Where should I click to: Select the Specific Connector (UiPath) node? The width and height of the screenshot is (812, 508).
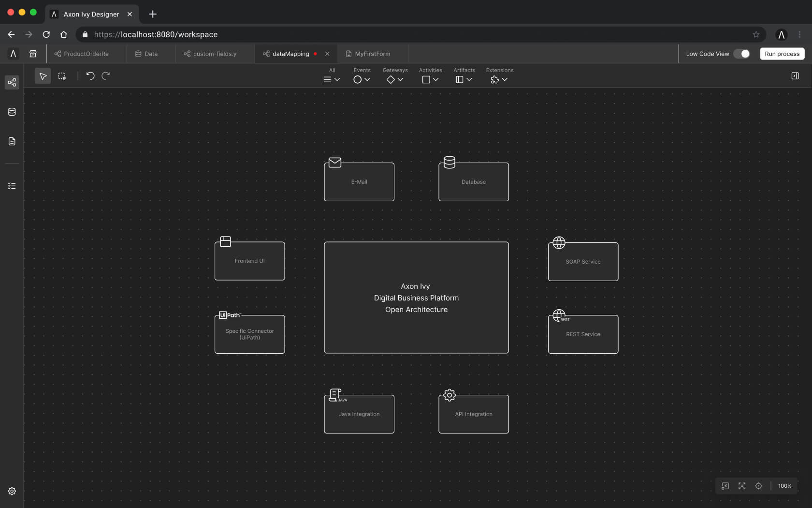click(x=250, y=334)
